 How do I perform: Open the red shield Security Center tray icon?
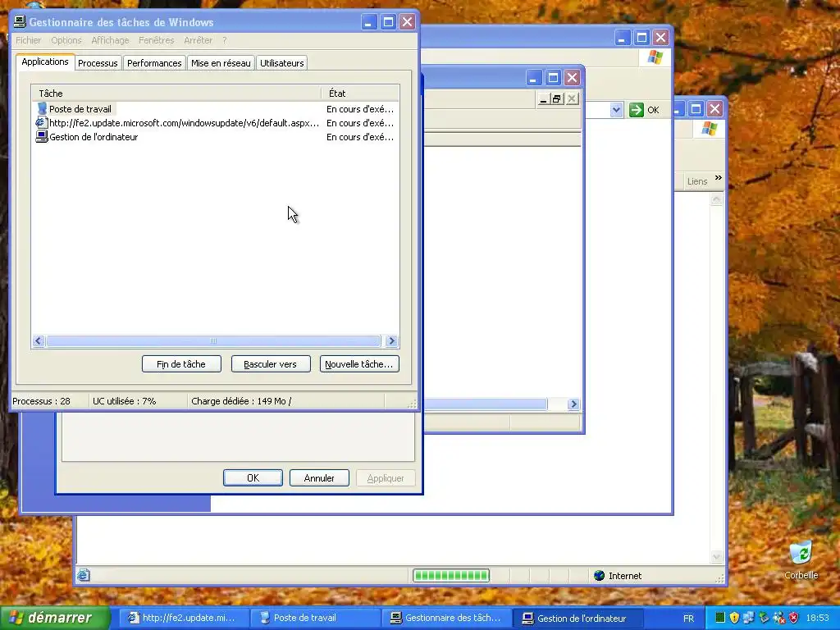click(x=793, y=618)
